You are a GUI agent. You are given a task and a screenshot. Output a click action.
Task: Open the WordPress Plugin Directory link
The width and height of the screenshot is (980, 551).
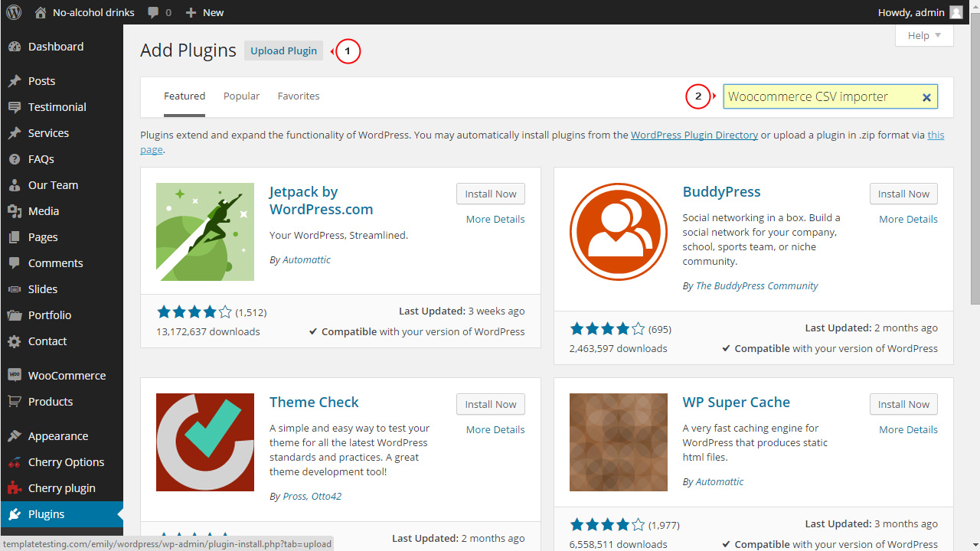(x=694, y=135)
